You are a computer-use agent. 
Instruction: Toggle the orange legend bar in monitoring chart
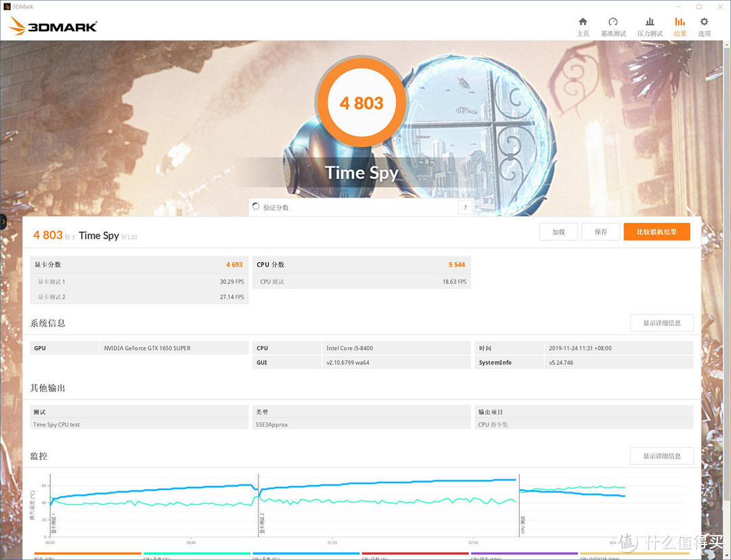pos(87,553)
